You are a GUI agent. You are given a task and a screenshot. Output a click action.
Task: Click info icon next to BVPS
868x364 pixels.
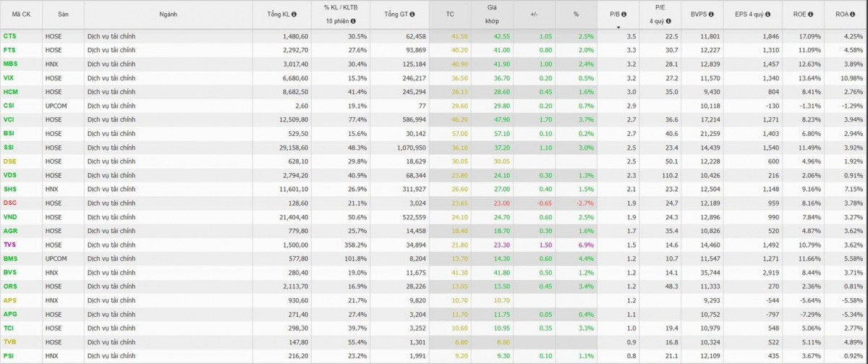(712, 14)
